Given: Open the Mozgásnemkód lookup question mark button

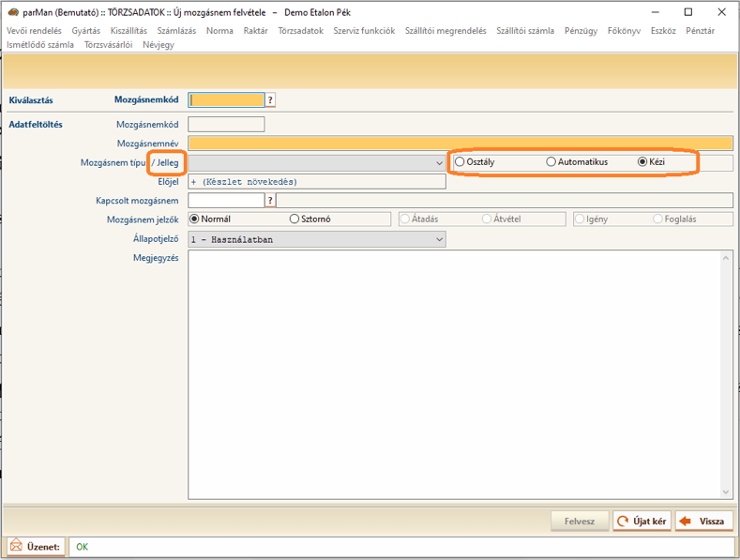Looking at the screenshot, I should (x=270, y=100).
